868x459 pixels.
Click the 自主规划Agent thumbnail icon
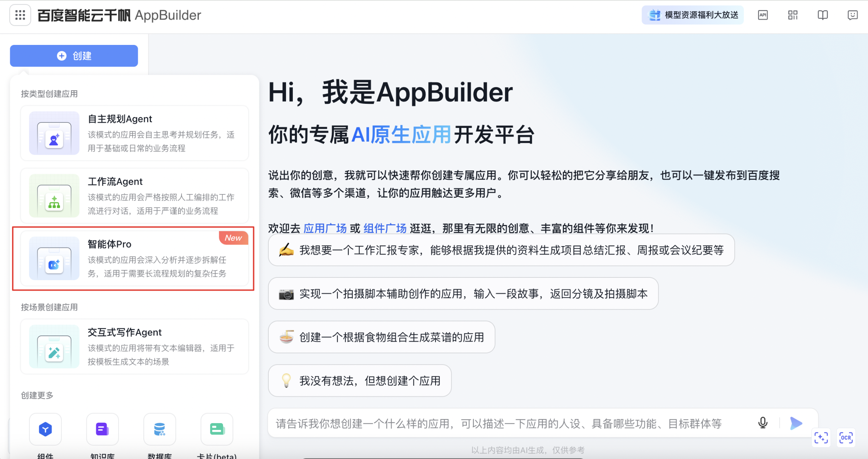pyautogui.click(x=54, y=133)
